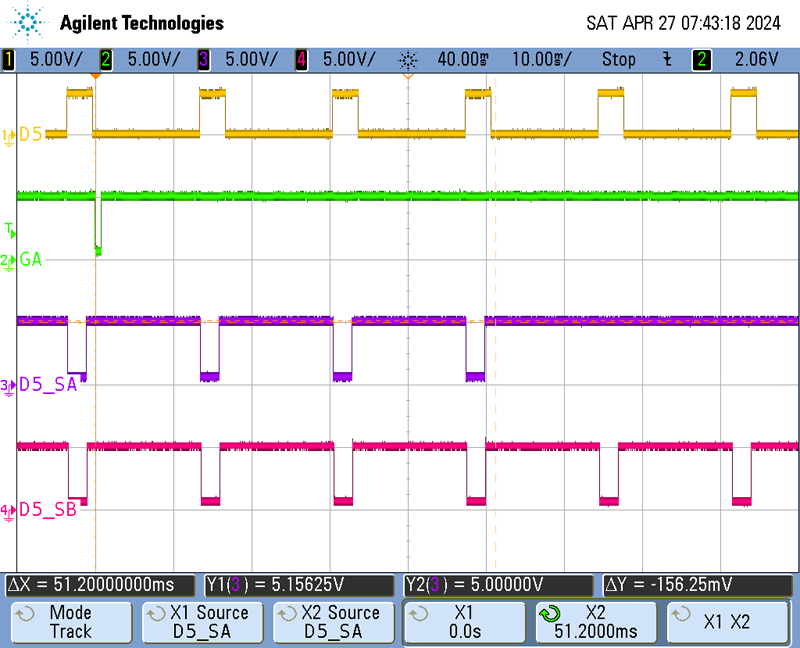Screen dimensions: 800x648
Task: Select the yellow channel 1 badge
Action: pos(9,59)
